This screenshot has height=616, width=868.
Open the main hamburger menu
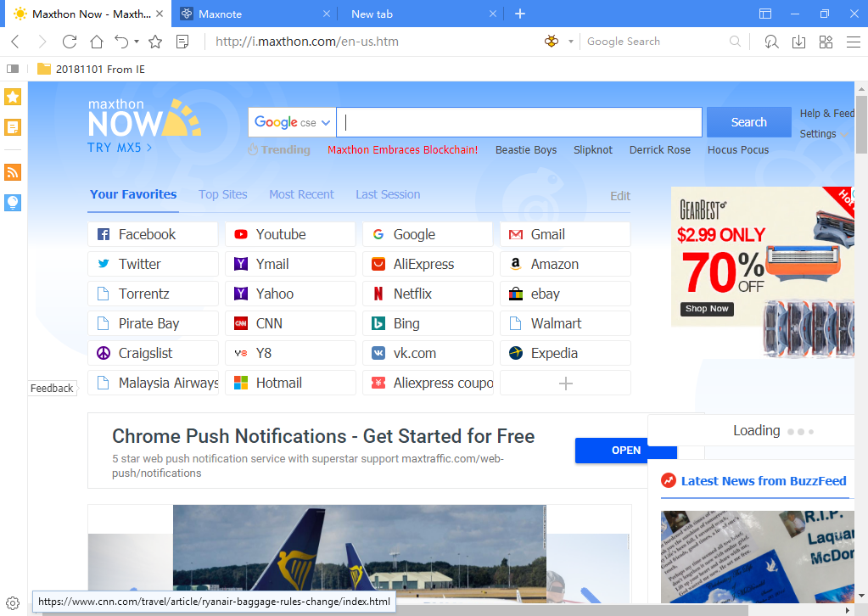(853, 42)
